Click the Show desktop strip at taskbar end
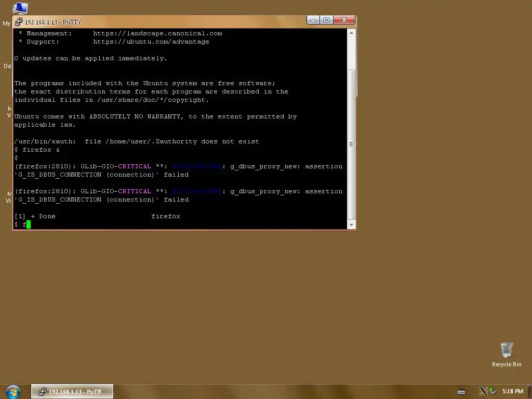 click(529, 392)
